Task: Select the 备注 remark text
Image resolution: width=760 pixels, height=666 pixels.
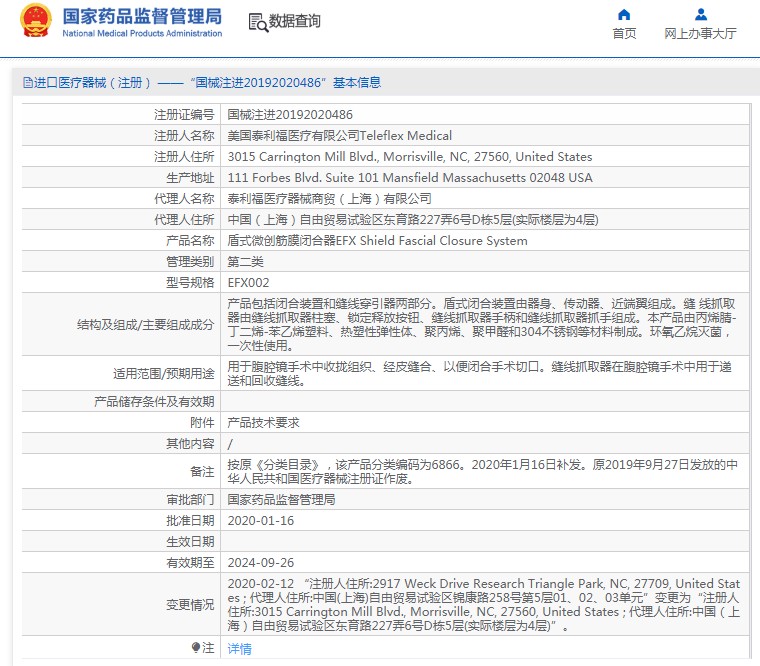Action: (482, 472)
